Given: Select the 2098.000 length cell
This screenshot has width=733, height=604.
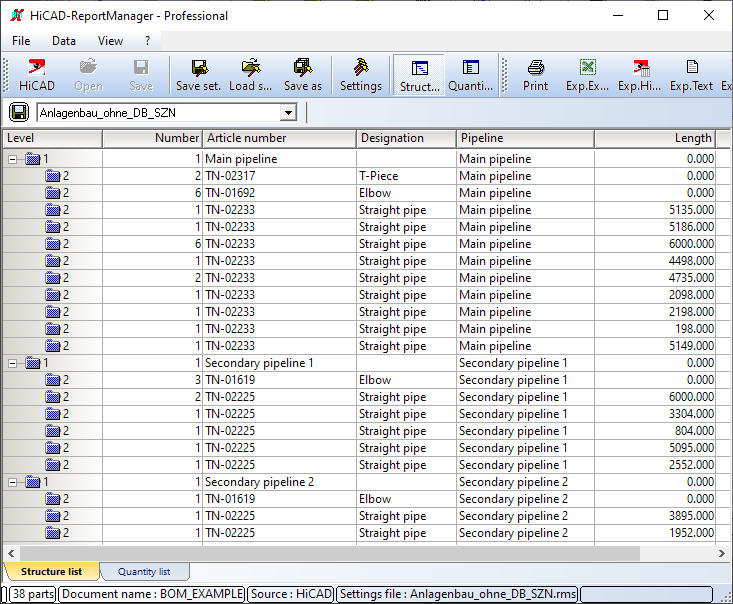Looking at the screenshot, I should tap(655, 295).
